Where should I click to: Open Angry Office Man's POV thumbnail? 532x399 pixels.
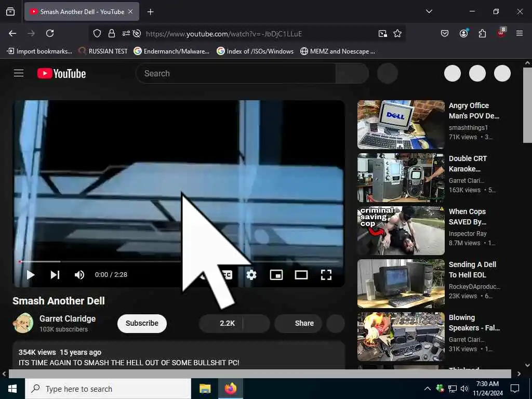(x=401, y=125)
